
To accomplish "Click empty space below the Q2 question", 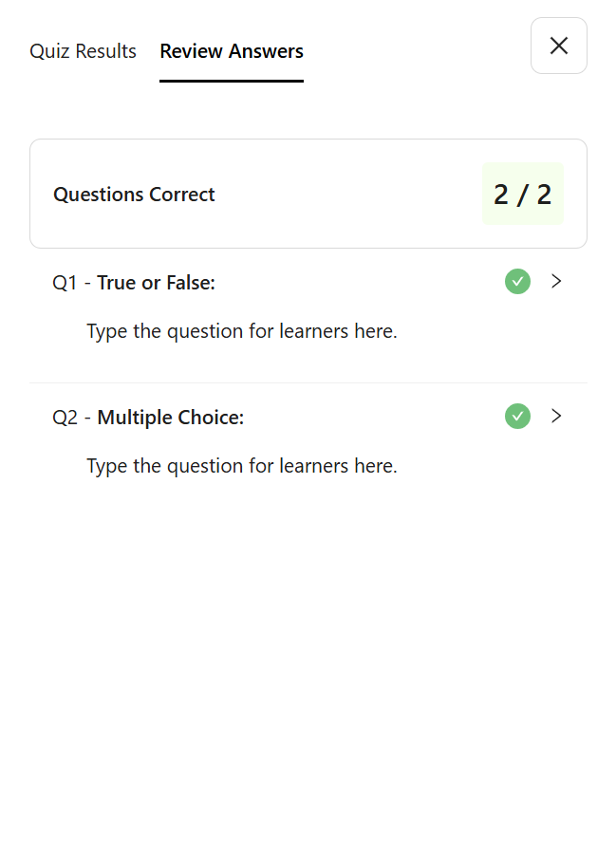I will [x=308, y=655].
